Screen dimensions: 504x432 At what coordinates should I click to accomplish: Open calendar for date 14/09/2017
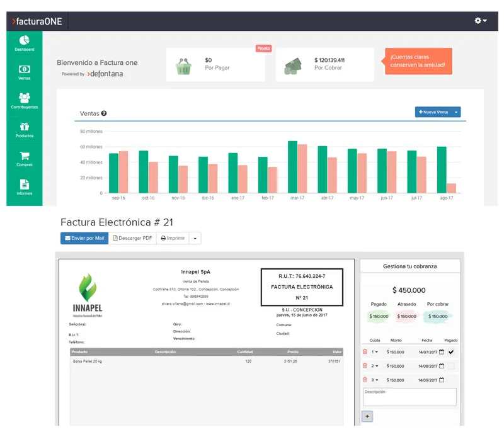coord(442,380)
